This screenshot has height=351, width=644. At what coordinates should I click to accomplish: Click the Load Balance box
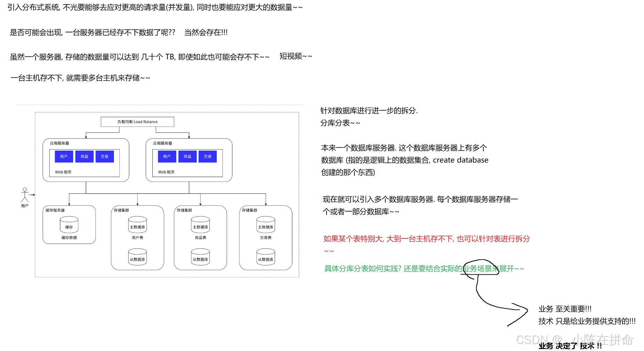click(137, 122)
